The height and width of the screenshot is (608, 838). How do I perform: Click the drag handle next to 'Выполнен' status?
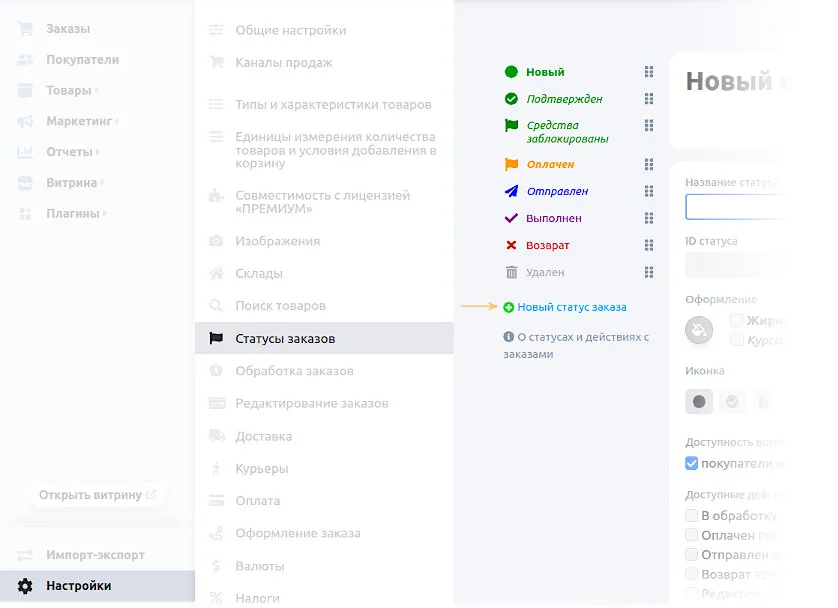(649, 218)
